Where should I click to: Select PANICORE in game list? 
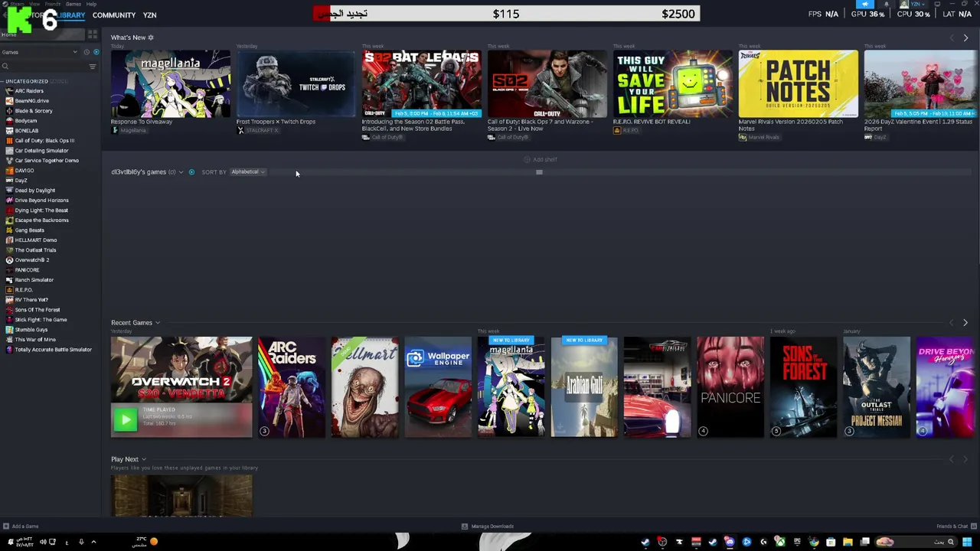tap(27, 270)
